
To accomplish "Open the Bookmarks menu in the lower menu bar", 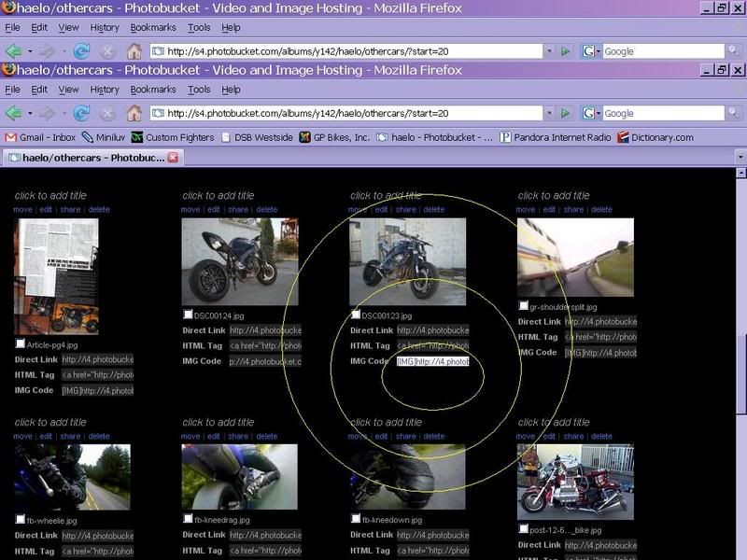I will (x=153, y=90).
